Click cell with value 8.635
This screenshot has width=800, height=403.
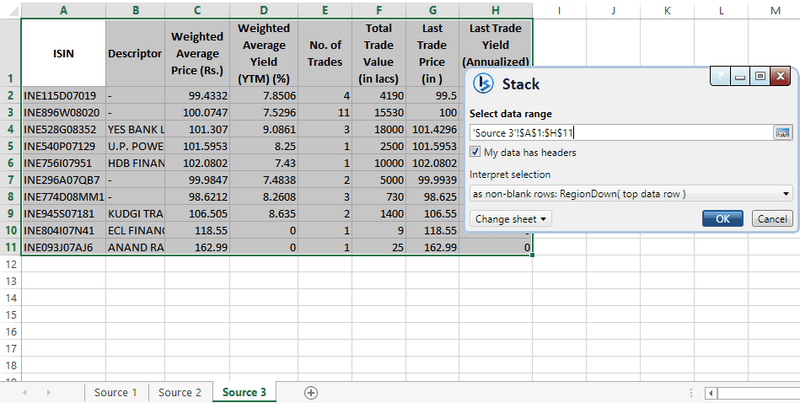click(264, 213)
